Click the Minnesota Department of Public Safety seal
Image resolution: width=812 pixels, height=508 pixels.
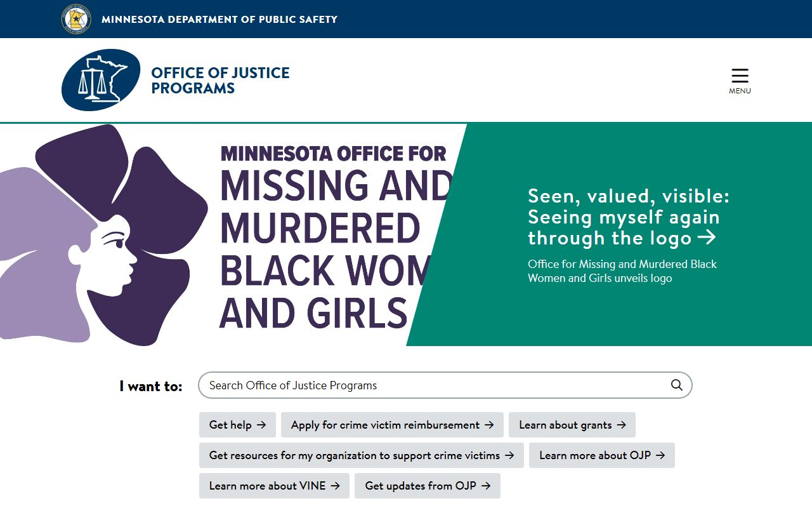click(x=76, y=19)
